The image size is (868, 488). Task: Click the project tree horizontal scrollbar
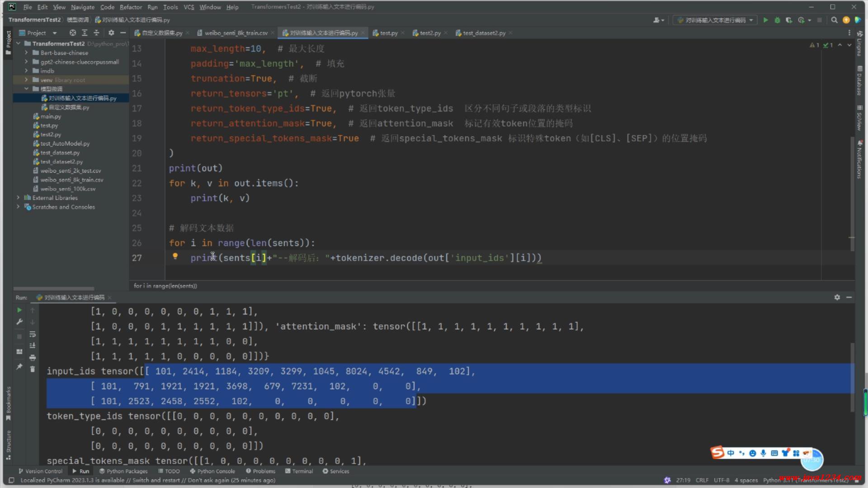pos(54,288)
